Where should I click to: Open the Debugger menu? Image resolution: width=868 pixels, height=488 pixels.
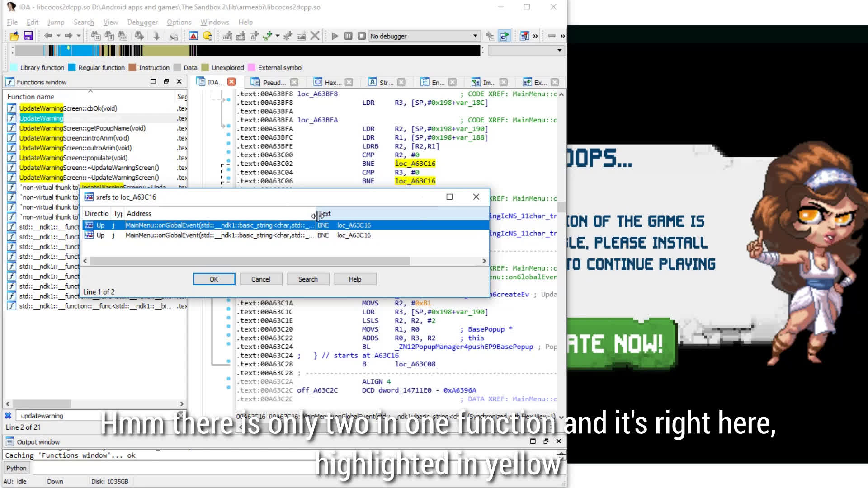[x=142, y=22]
